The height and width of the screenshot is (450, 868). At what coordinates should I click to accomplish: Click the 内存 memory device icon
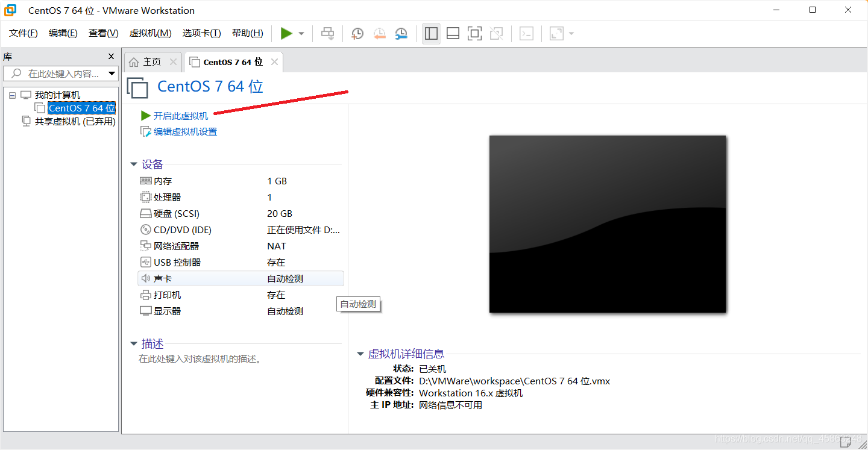coord(145,181)
